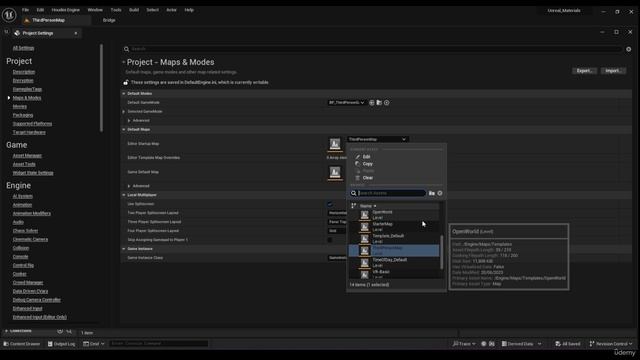Select Edit in the asset popup menu
Screen dimensions: 640x360
[367, 157]
